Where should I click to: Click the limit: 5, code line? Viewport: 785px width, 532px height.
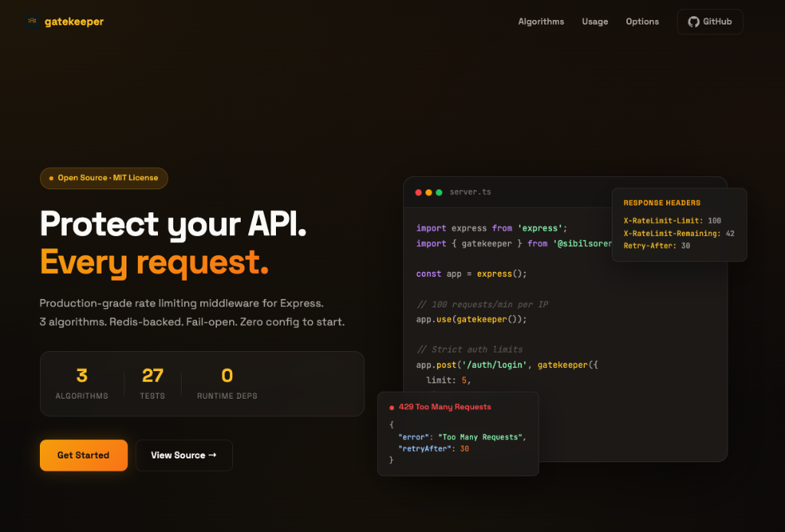point(448,380)
